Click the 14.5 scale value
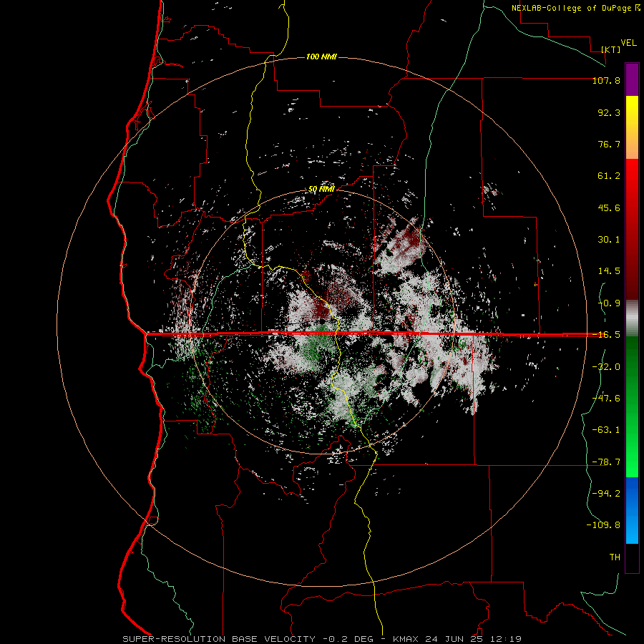Viewport: 644px width, 644px height. (609, 271)
